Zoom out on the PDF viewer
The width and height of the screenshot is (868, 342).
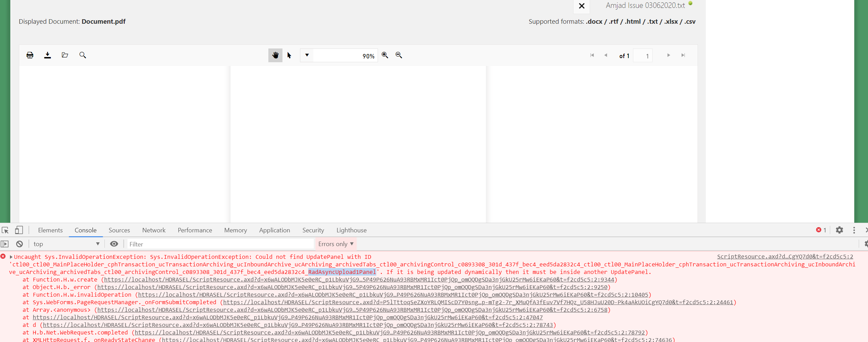coord(399,55)
